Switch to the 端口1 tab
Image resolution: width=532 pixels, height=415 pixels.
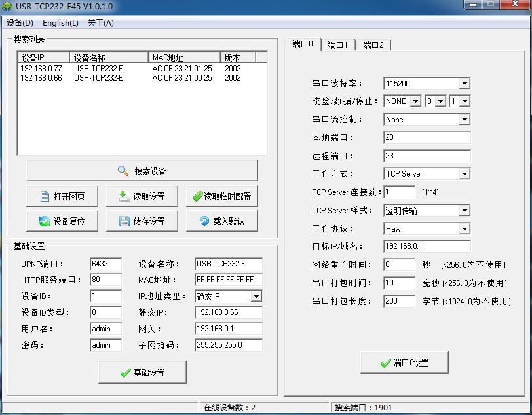pos(337,45)
